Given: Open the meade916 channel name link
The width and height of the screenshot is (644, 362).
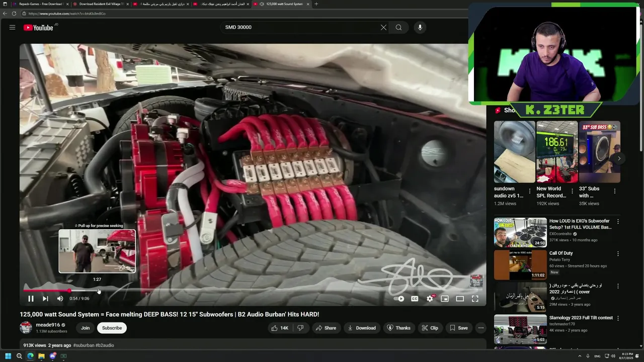Looking at the screenshot, I should (48, 325).
